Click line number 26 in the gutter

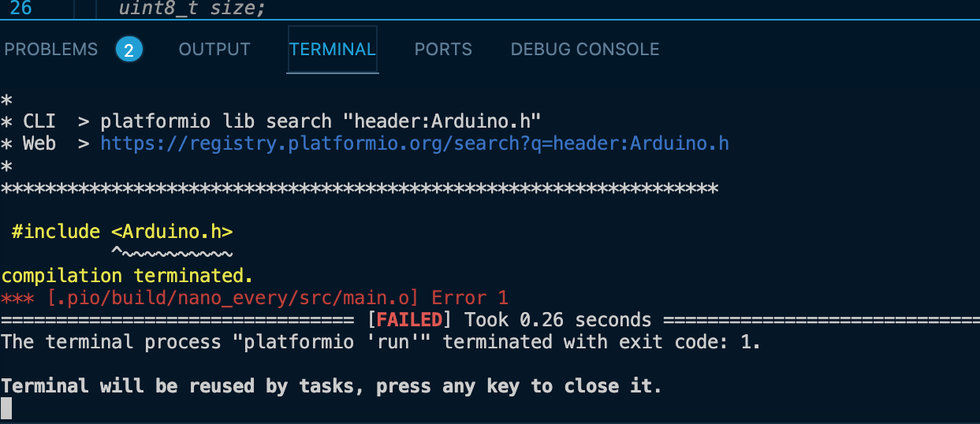[x=20, y=9]
